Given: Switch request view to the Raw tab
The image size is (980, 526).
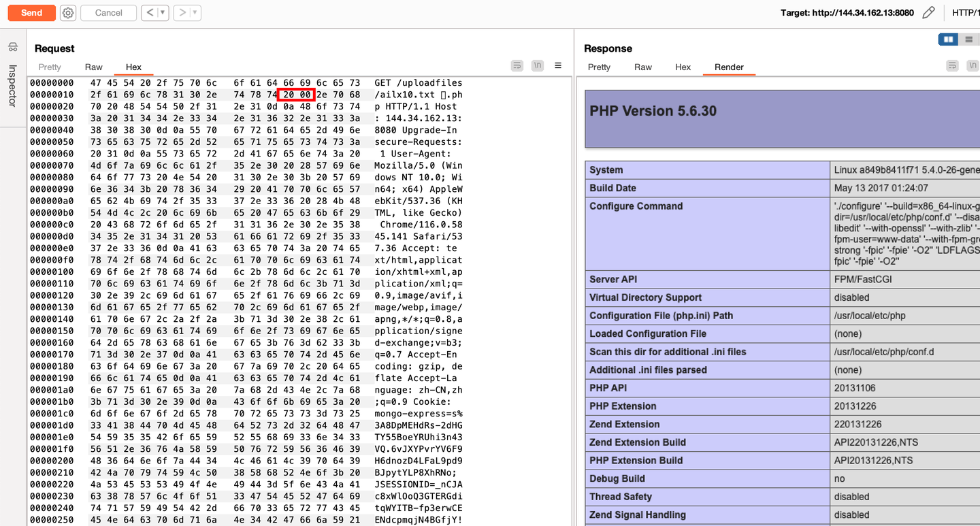Looking at the screenshot, I should [93, 67].
